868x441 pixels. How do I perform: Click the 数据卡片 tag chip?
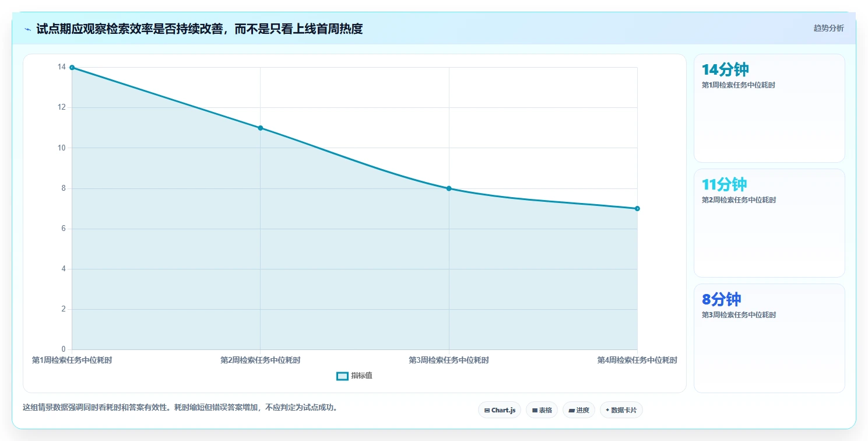pos(621,410)
